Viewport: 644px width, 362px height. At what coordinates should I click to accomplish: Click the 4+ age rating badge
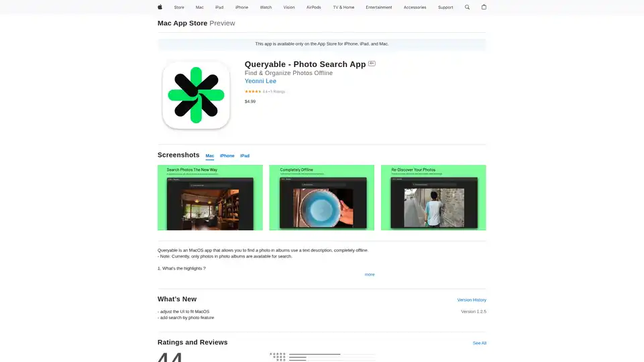pos(372,64)
